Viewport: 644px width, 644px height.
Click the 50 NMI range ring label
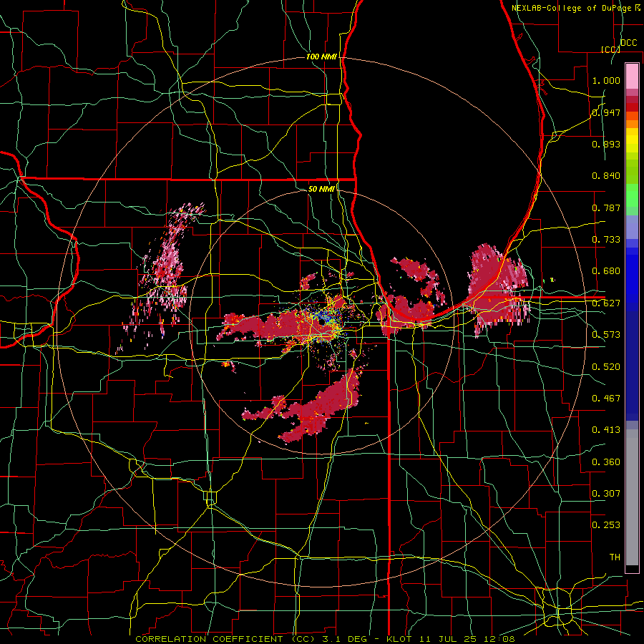click(x=321, y=189)
